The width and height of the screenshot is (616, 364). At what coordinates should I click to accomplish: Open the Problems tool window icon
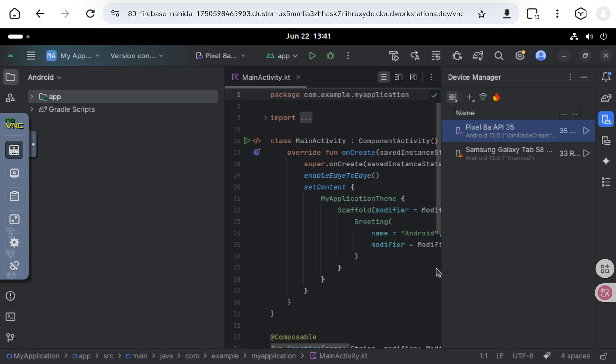(10, 296)
